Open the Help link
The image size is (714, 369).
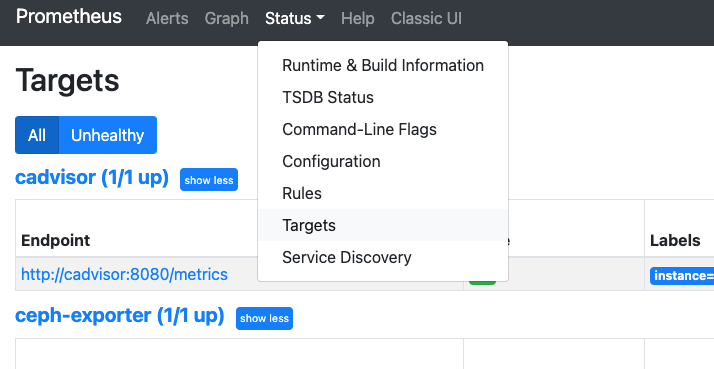tap(357, 19)
